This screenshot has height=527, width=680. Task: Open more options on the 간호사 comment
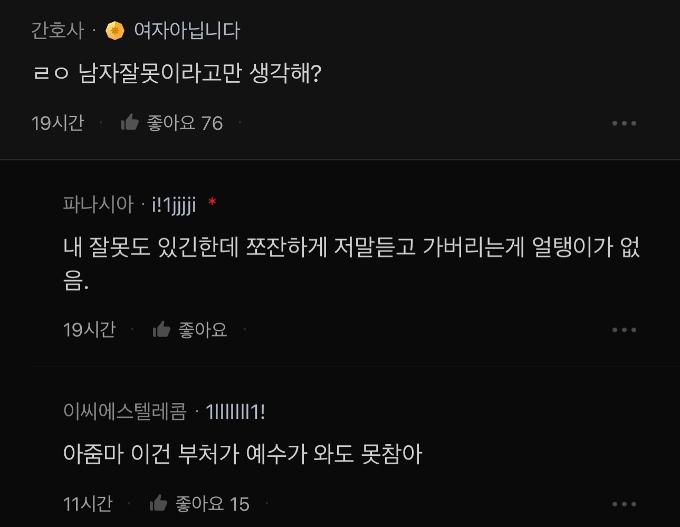(x=623, y=123)
